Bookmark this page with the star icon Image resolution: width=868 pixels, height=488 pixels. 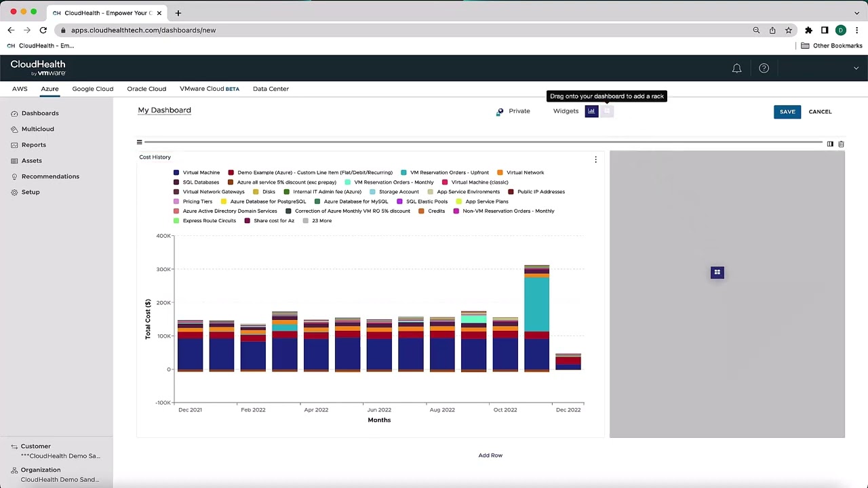(788, 30)
